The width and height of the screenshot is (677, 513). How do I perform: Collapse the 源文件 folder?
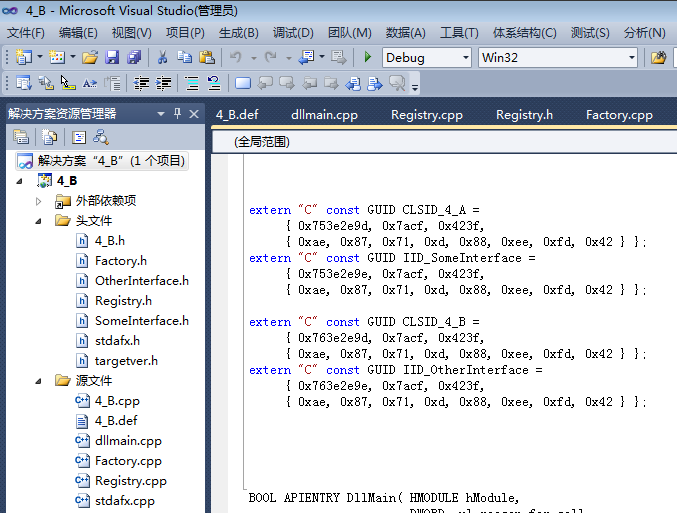tap(38, 381)
